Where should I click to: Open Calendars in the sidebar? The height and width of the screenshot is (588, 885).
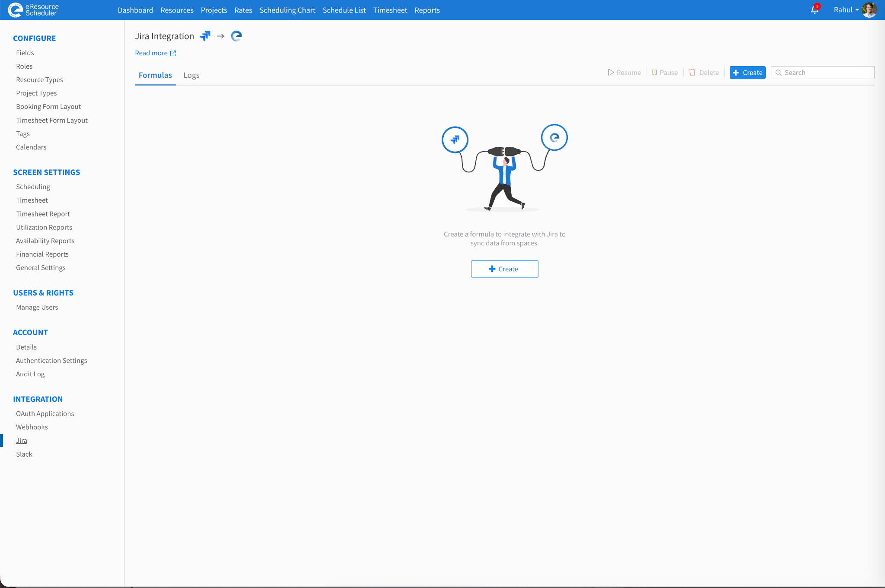coord(31,147)
